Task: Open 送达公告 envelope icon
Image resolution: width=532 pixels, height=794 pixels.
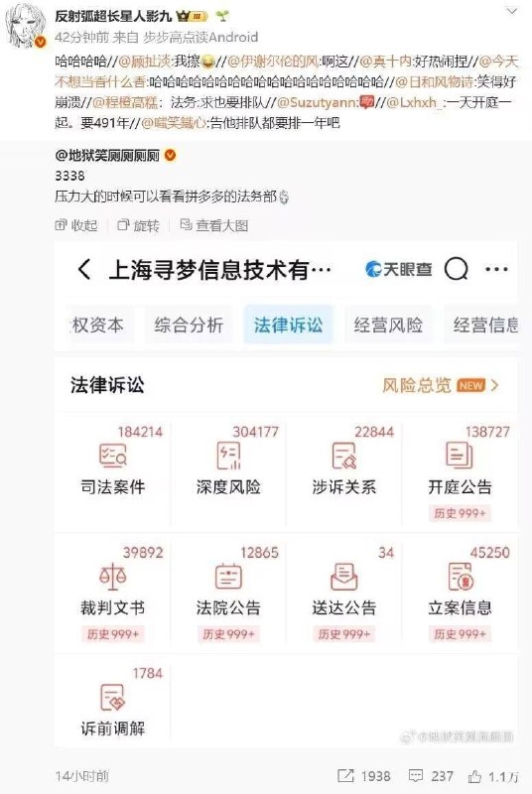Action: tap(344, 577)
